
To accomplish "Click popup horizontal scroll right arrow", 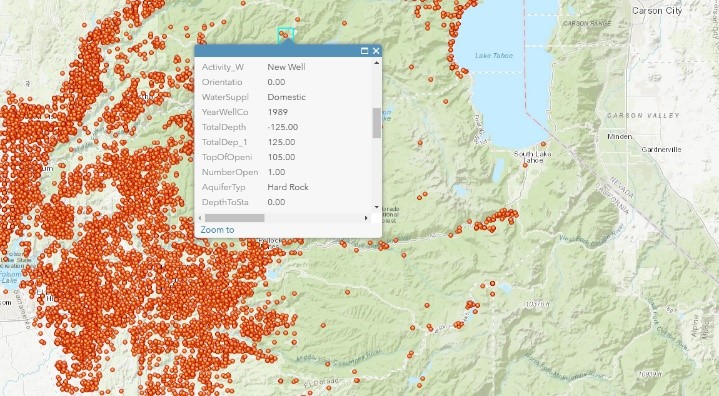I will [x=366, y=218].
